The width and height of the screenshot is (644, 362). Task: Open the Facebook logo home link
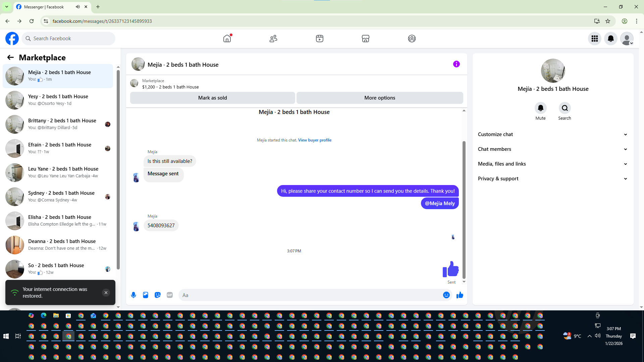point(12,39)
